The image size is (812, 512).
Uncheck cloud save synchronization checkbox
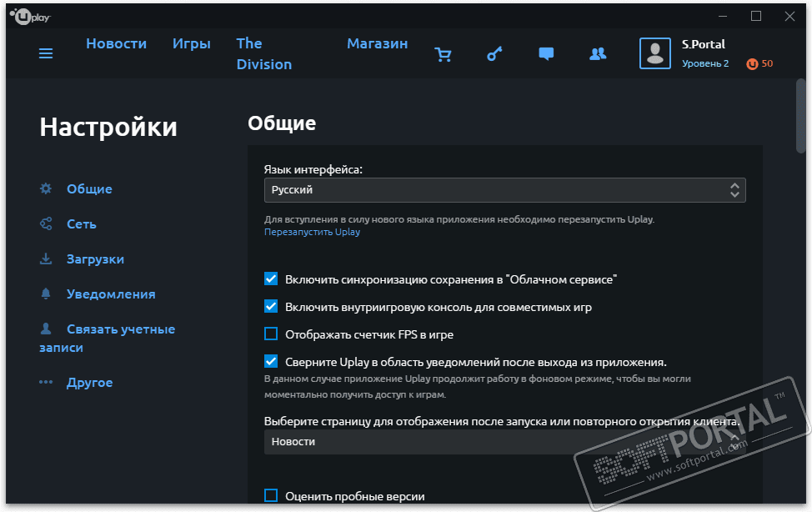coord(271,279)
